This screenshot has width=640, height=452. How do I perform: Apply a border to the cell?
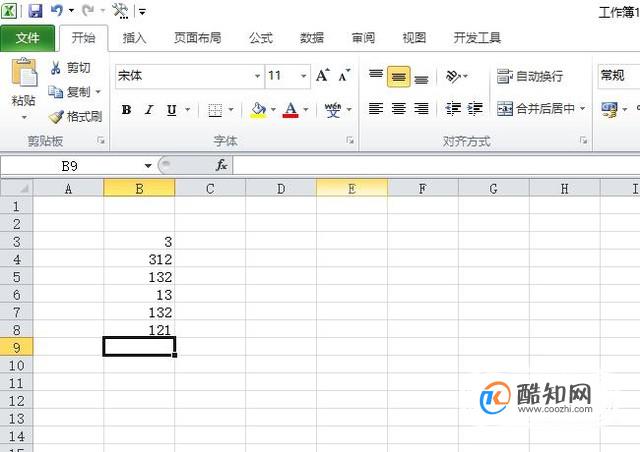(215, 110)
